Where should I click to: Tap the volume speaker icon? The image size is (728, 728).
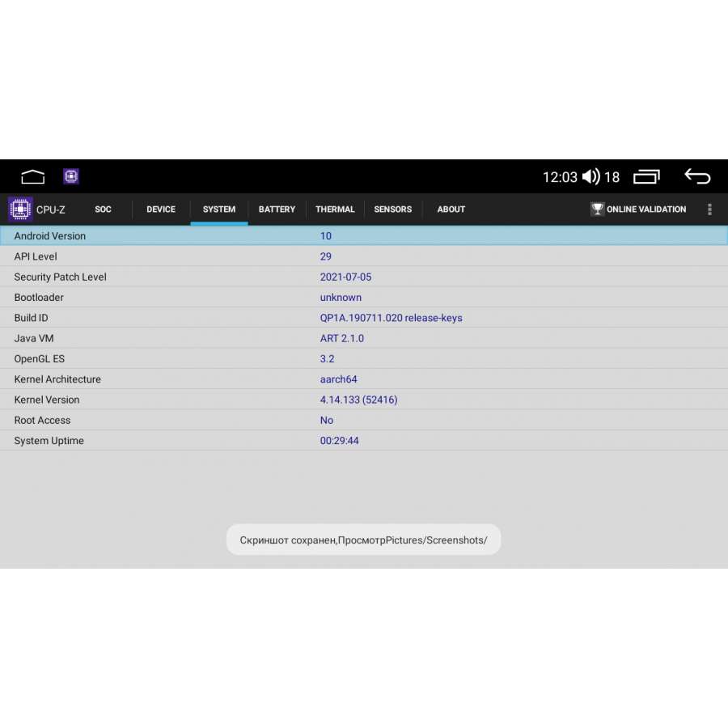coord(591,177)
